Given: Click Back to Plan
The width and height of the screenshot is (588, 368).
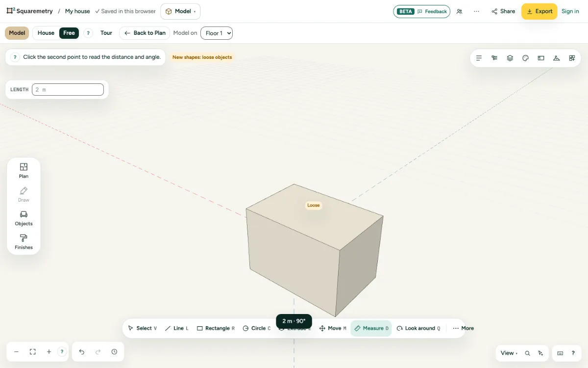Looking at the screenshot, I should 145,33.
